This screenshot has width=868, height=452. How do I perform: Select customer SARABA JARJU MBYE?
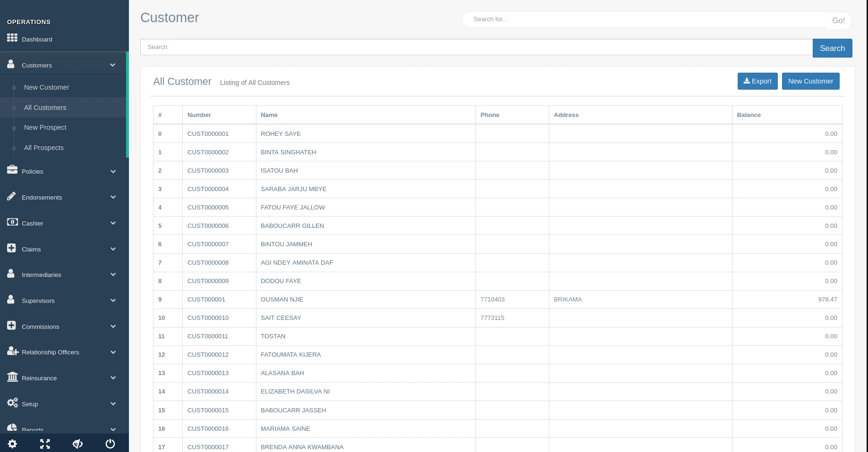(x=293, y=189)
